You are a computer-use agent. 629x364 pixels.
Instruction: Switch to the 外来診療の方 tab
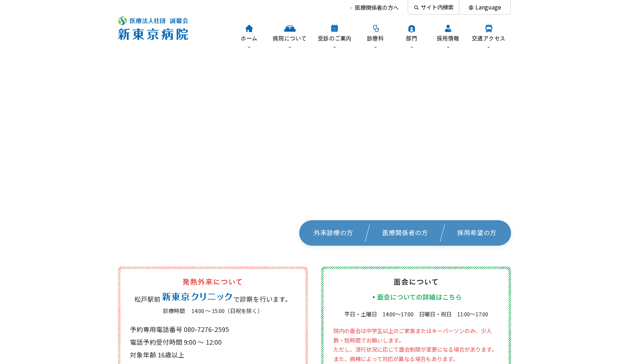(332, 233)
